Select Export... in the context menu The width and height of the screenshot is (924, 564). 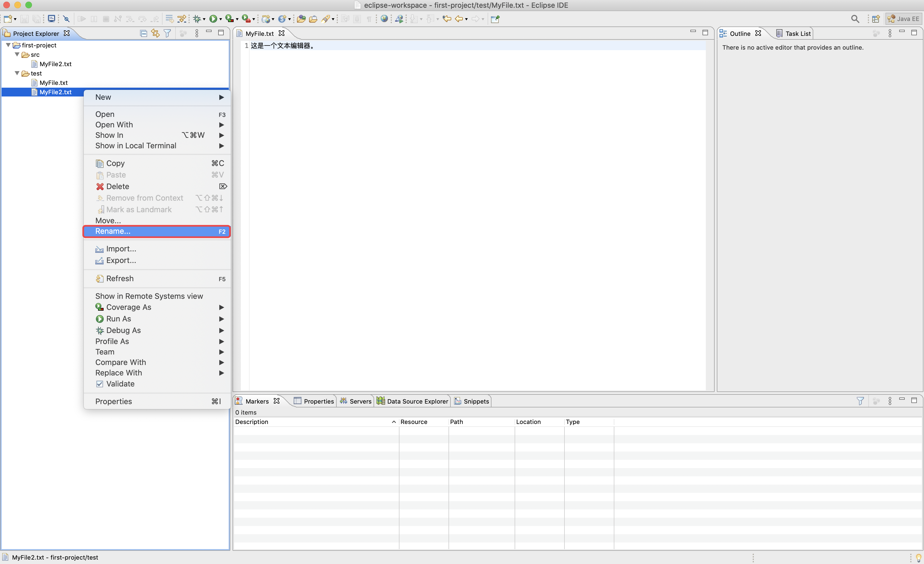tap(157, 260)
